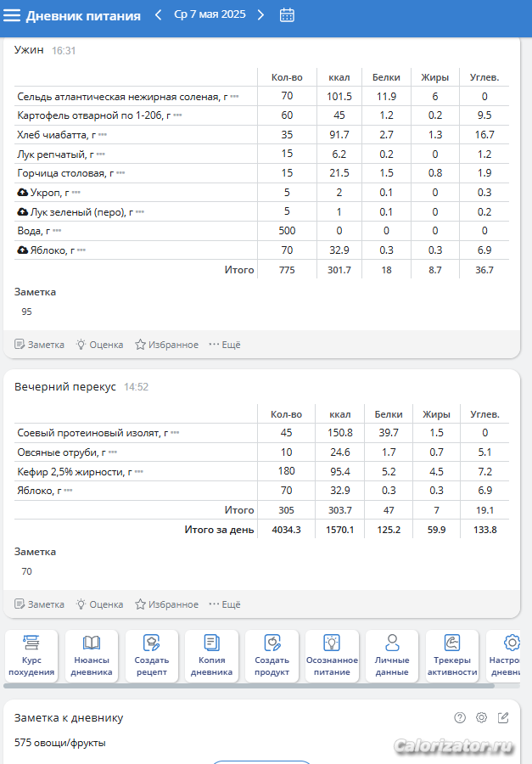The width and height of the screenshot is (532, 764).
Task: Edit the diary note pencil icon
Action: (503, 717)
